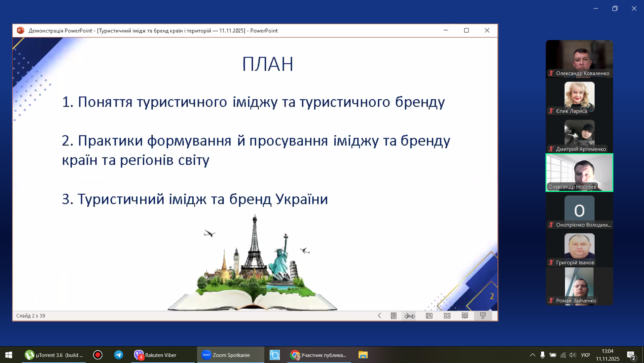Click the red record button in taskbar
This screenshot has height=363, width=644.
pyautogui.click(x=98, y=355)
